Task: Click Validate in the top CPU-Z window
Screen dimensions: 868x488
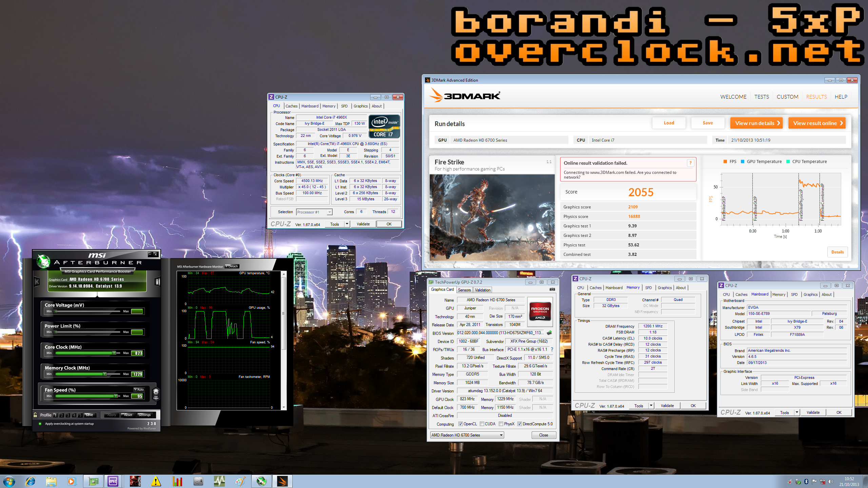Action: click(x=363, y=224)
